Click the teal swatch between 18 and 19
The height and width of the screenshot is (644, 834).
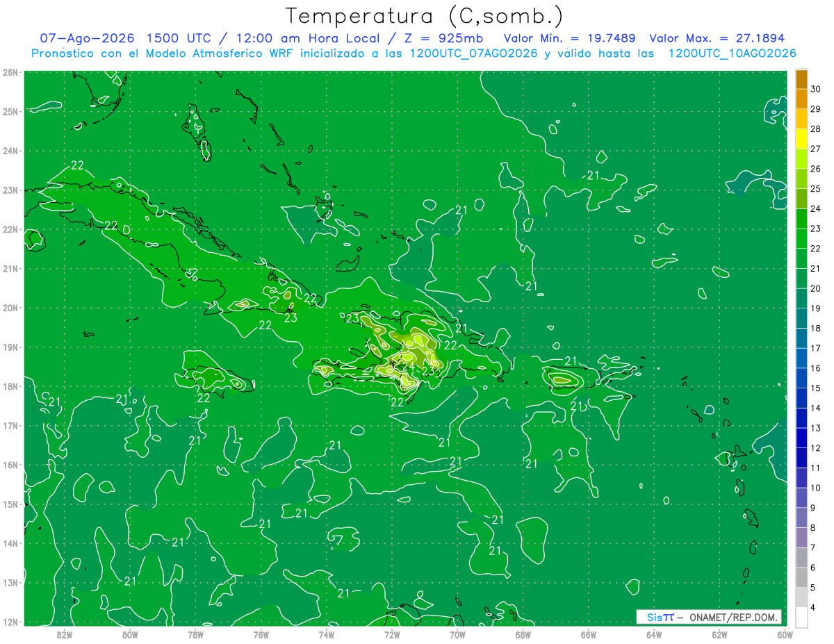(x=801, y=318)
